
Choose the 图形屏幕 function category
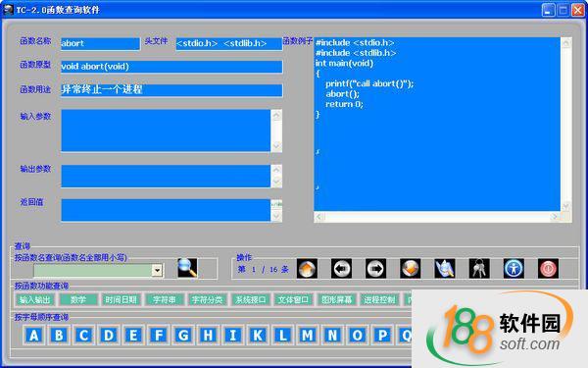tap(337, 299)
